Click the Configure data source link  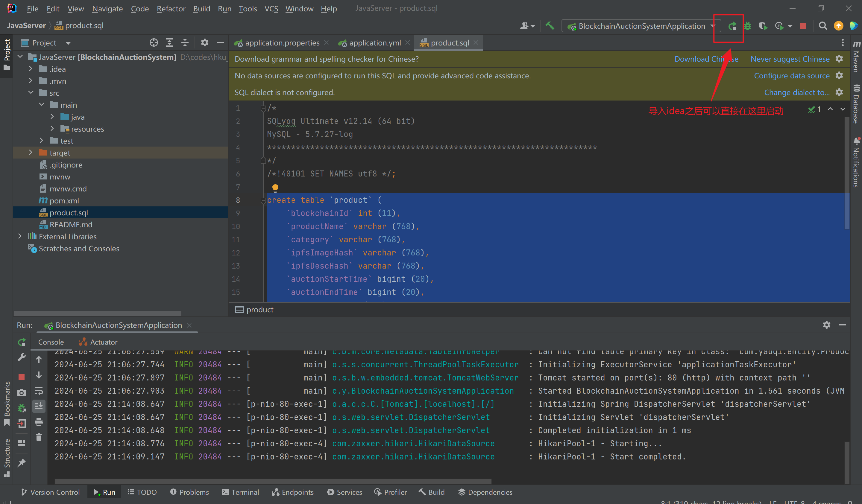(792, 76)
